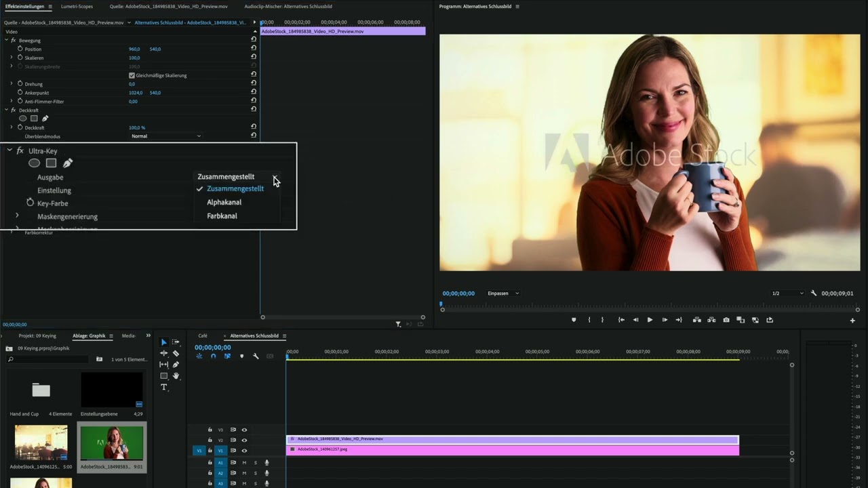Select the green screen clip thumbnail

tap(112, 443)
